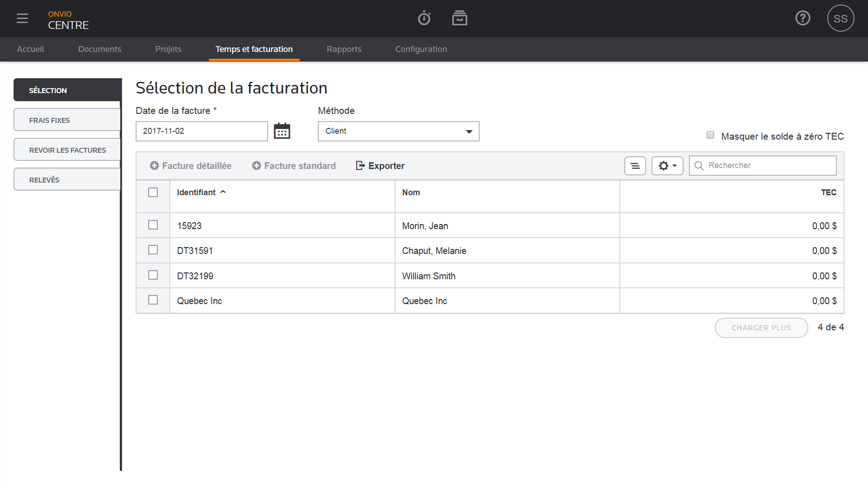Screen dimensions: 868x488
Task: Click the Facture détaillée button
Action: pyautogui.click(x=190, y=166)
